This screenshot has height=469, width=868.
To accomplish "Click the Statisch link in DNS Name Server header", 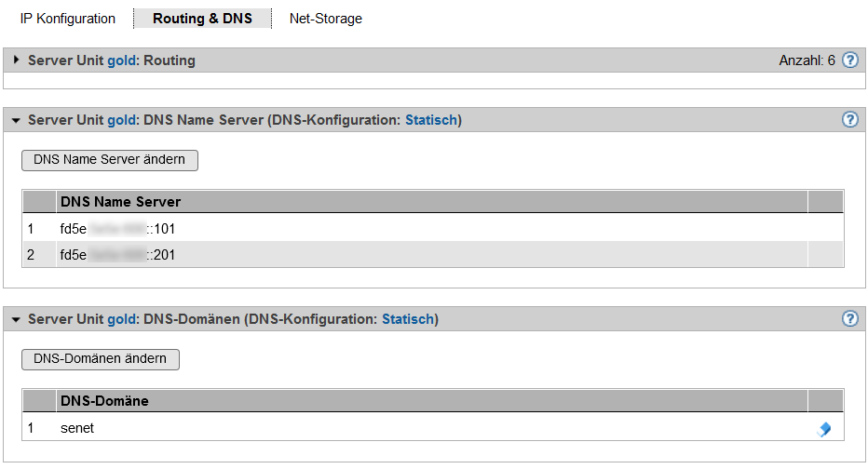I will [430, 120].
